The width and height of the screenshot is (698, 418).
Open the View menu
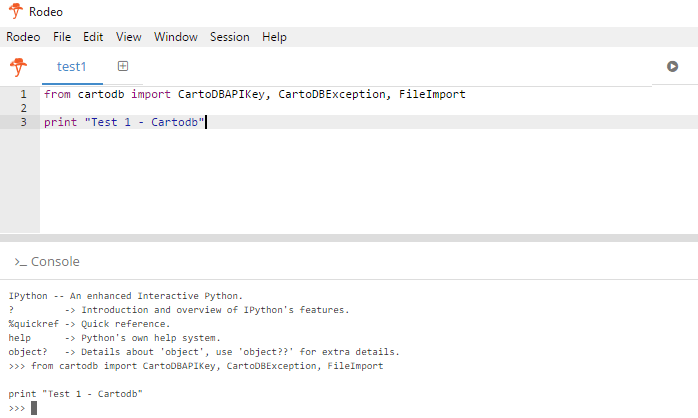(128, 37)
